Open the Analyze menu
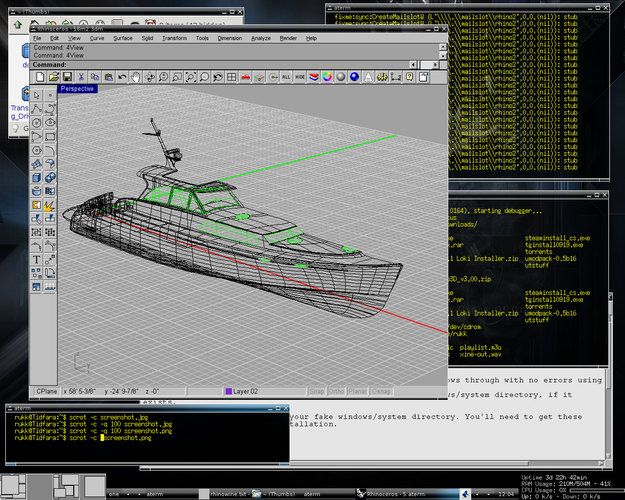Screen dimensions: 625x500 coord(261,38)
